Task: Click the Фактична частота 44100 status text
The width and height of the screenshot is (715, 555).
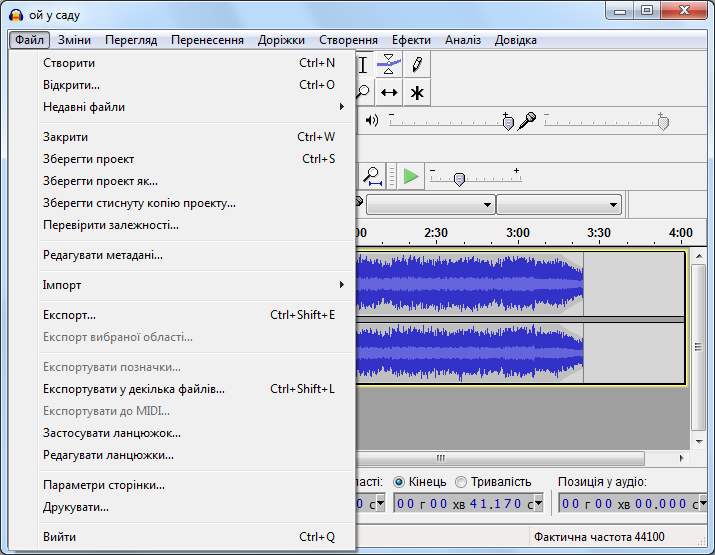Action: point(599,537)
